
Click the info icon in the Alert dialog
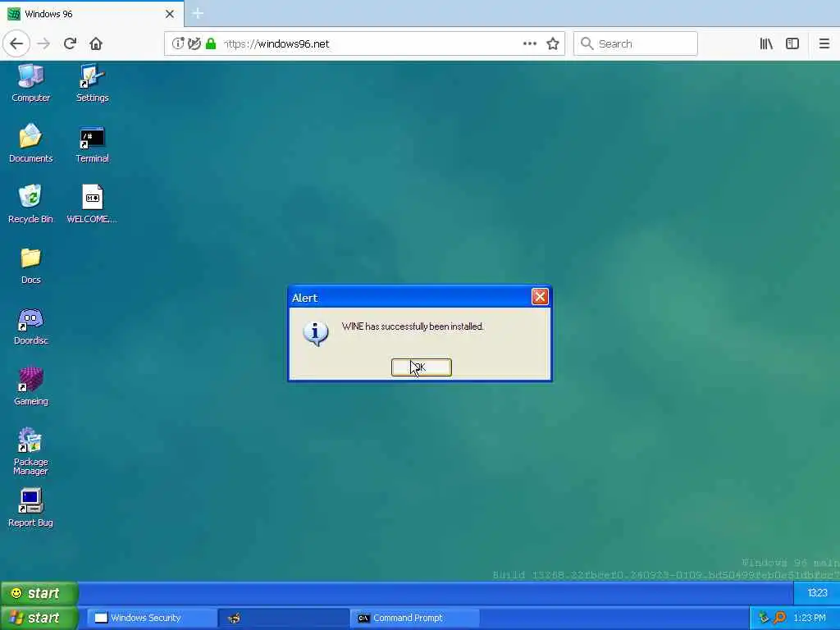316,333
